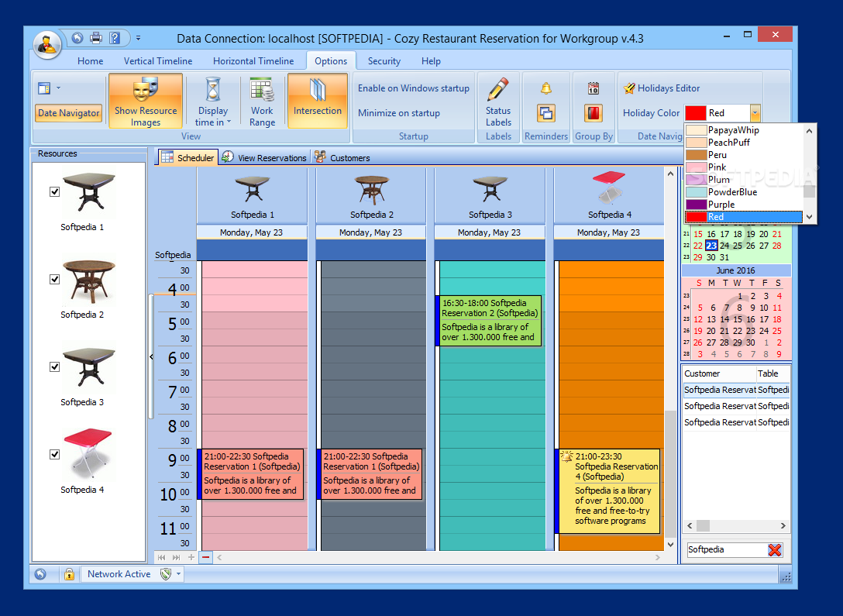This screenshot has width=843, height=616.
Task: Click the help question-mark icon in title bar
Action: coord(115,38)
